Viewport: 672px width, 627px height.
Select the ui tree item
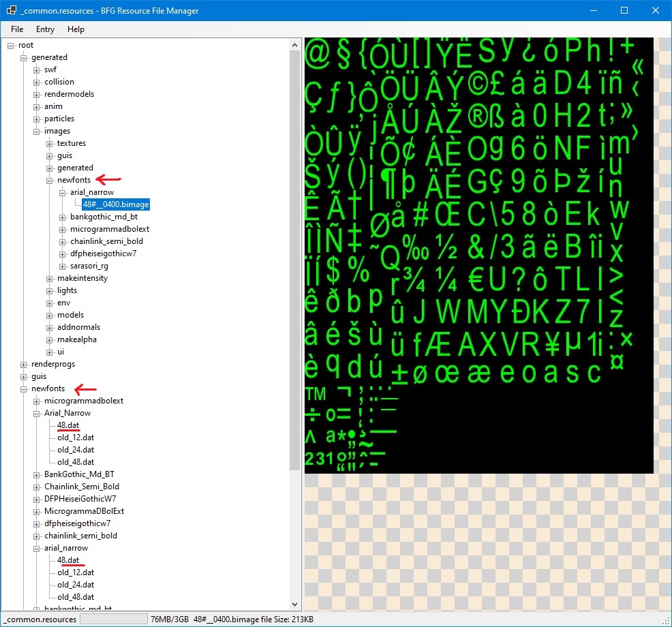point(61,352)
